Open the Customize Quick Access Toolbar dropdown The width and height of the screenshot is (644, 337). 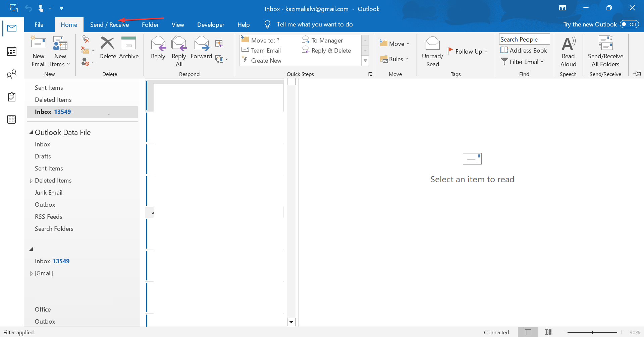(x=61, y=8)
